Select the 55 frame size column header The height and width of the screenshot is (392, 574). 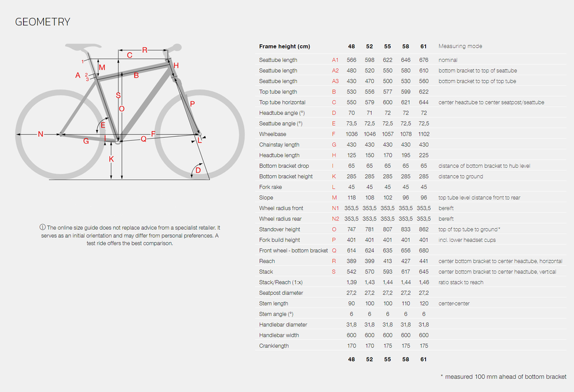388,46
